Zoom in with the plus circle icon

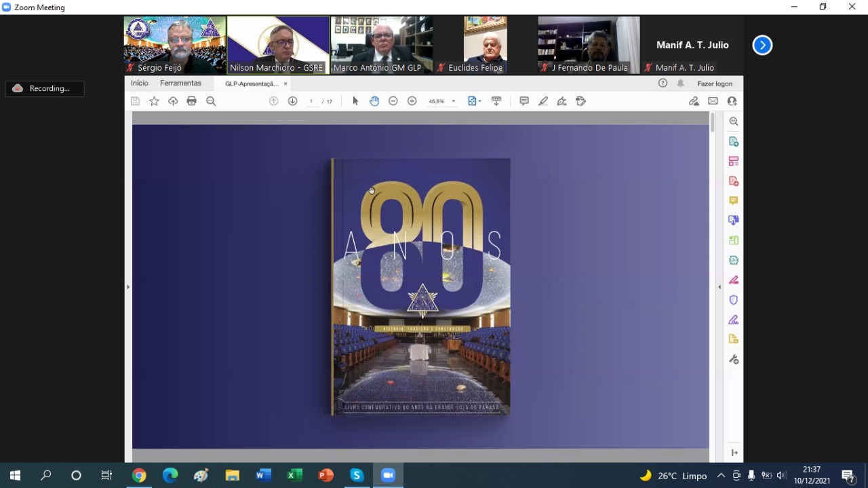[412, 101]
